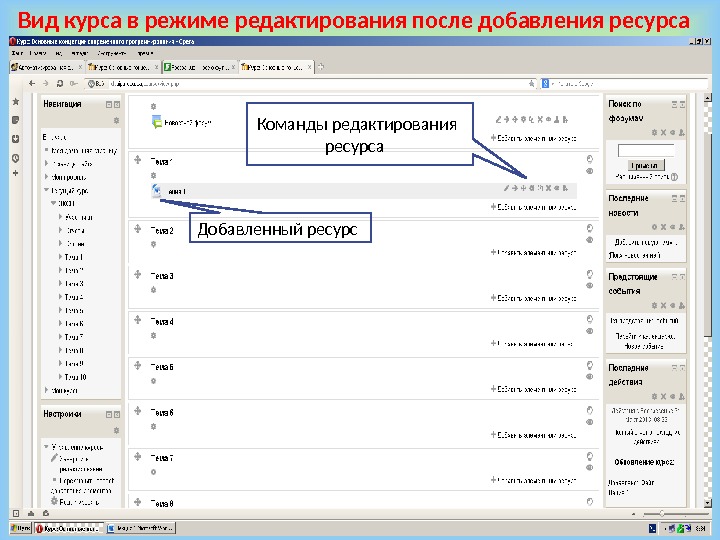Delete the added resource with X icon
This screenshot has width=720, height=540.
pos(548,188)
